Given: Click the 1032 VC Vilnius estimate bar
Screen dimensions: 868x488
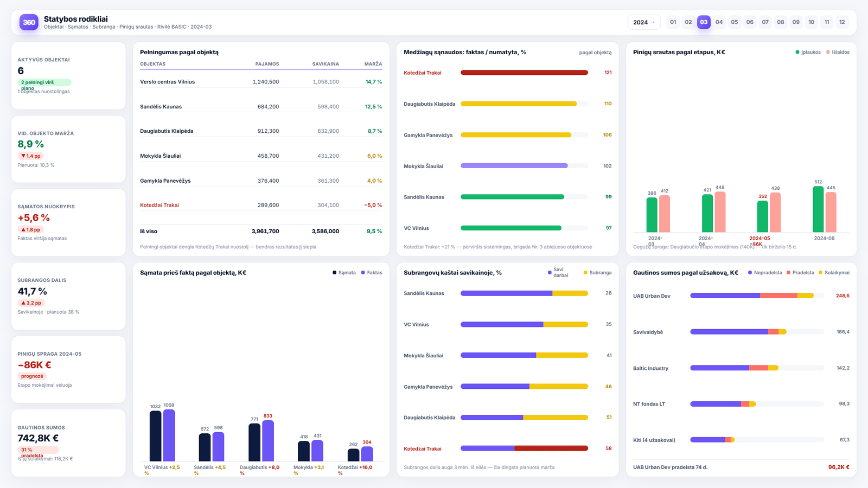Looking at the screenshot, I should point(155,436).
